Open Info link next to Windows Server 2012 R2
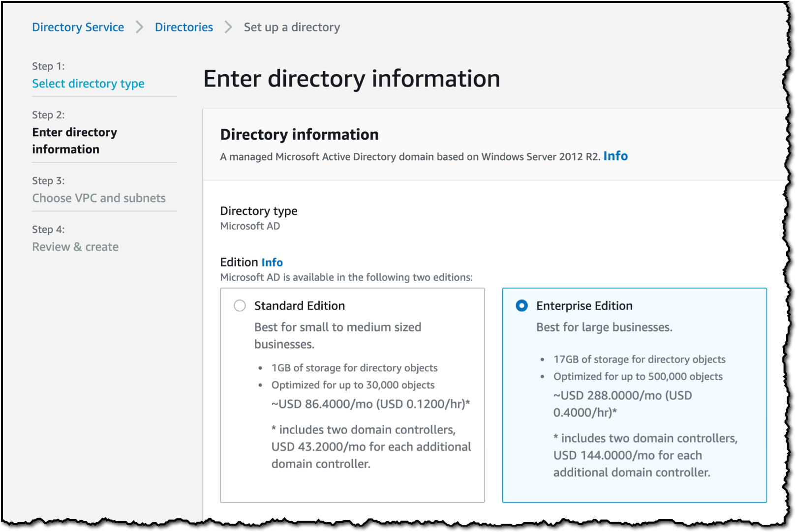The image size is (797, 532). pos(615,156)
